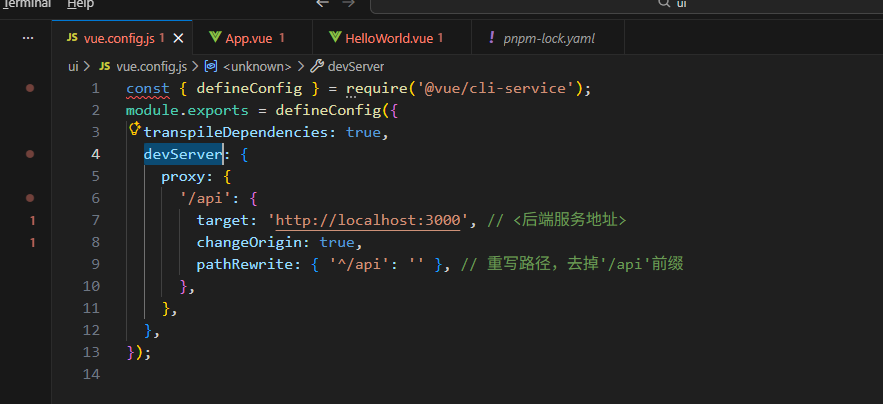Click the proxy property

point(183,176)
